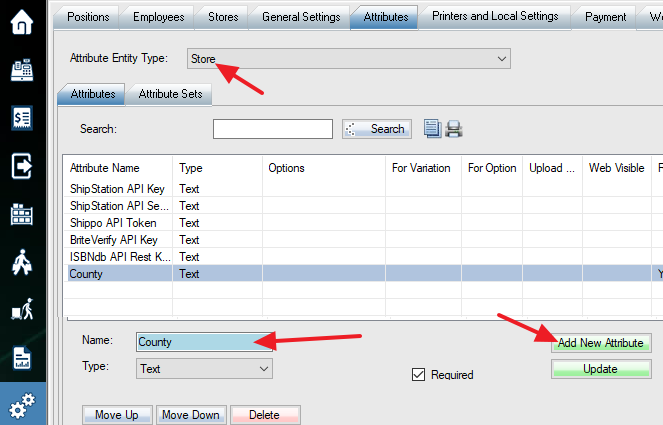Switch to the Attribute Sets sub-tab
663x425 pixels.
pyautogui.click(x=170, y=94)
